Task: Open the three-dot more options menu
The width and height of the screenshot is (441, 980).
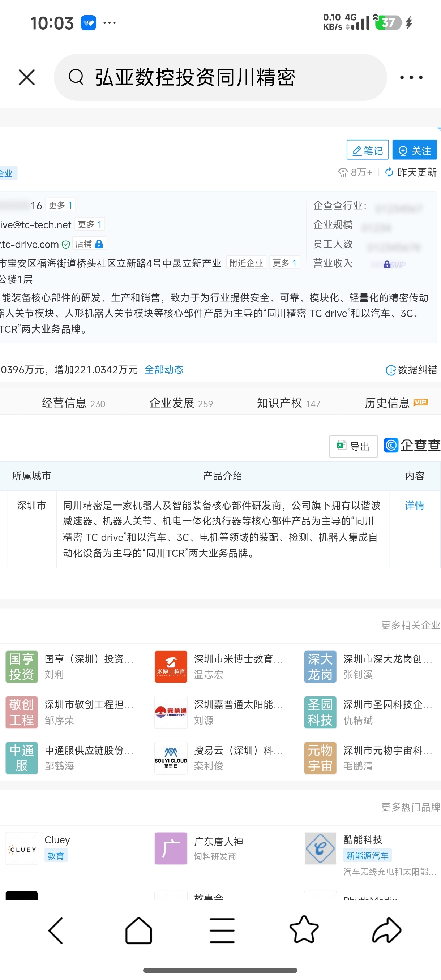Action: 411,77
